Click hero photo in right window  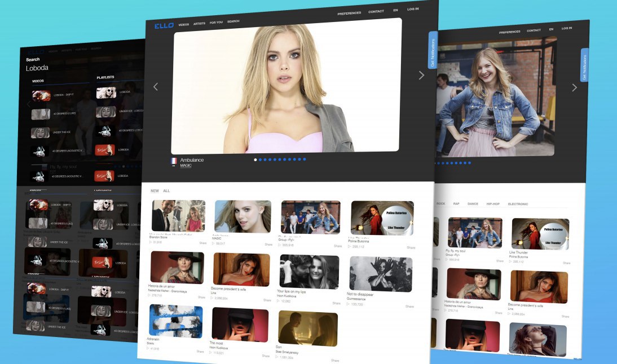tap(496, 96)
